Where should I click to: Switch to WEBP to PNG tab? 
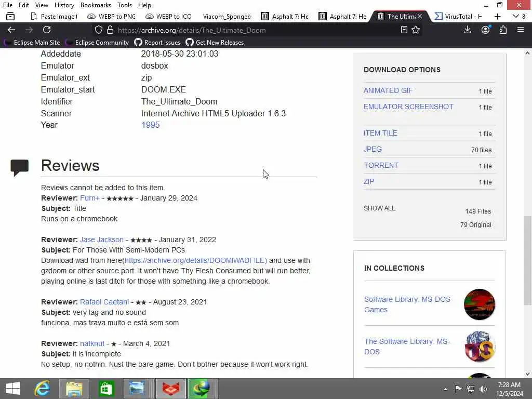pos(112,16)
